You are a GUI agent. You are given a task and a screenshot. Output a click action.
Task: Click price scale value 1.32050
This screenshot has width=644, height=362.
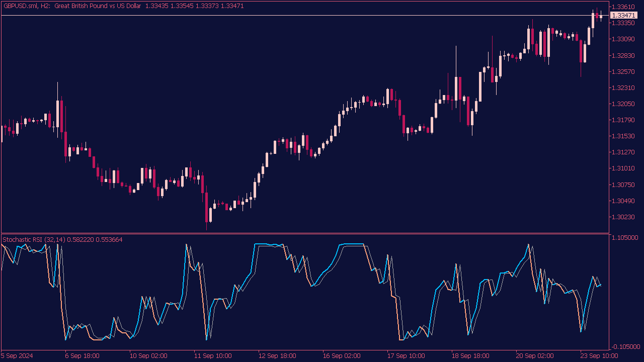(x=624, y=104)
